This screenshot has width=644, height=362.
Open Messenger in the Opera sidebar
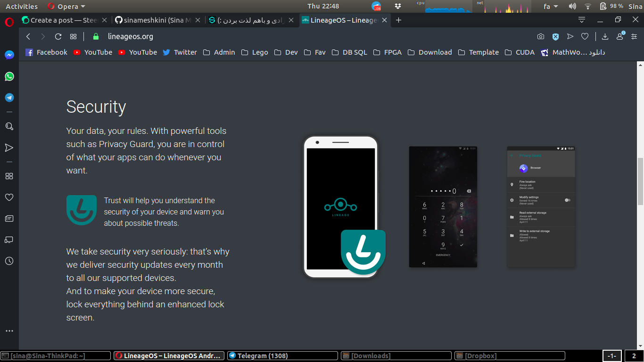click(x=9, y=55)
